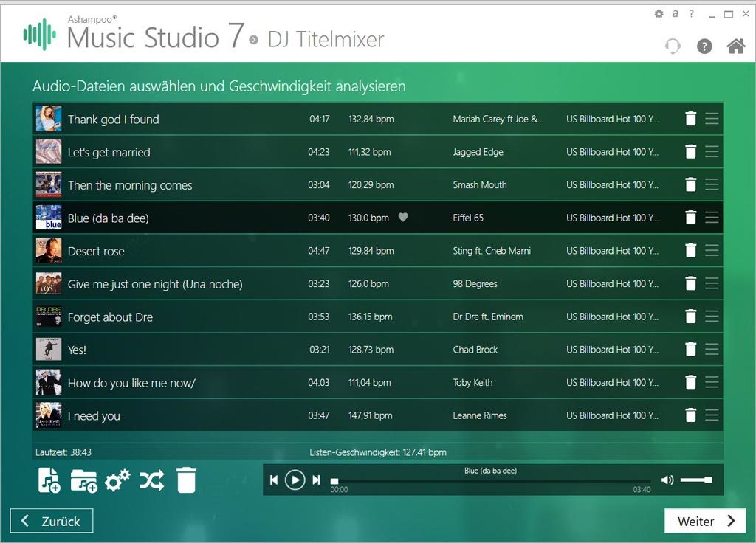Add audio file to the list

coord(49,480)
